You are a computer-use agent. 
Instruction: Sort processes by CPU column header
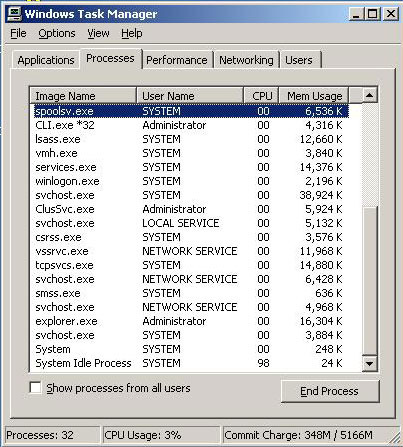click(x=261, y=96)
